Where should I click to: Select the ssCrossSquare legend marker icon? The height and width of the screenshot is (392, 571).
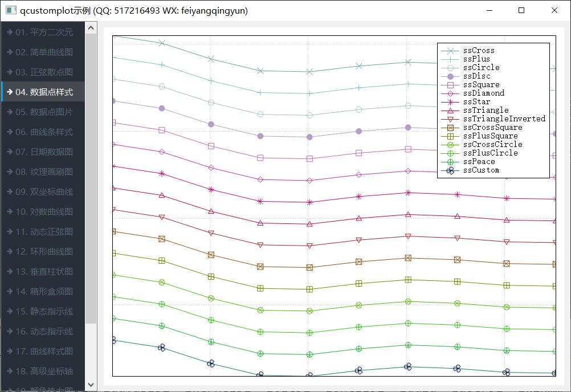450,128
